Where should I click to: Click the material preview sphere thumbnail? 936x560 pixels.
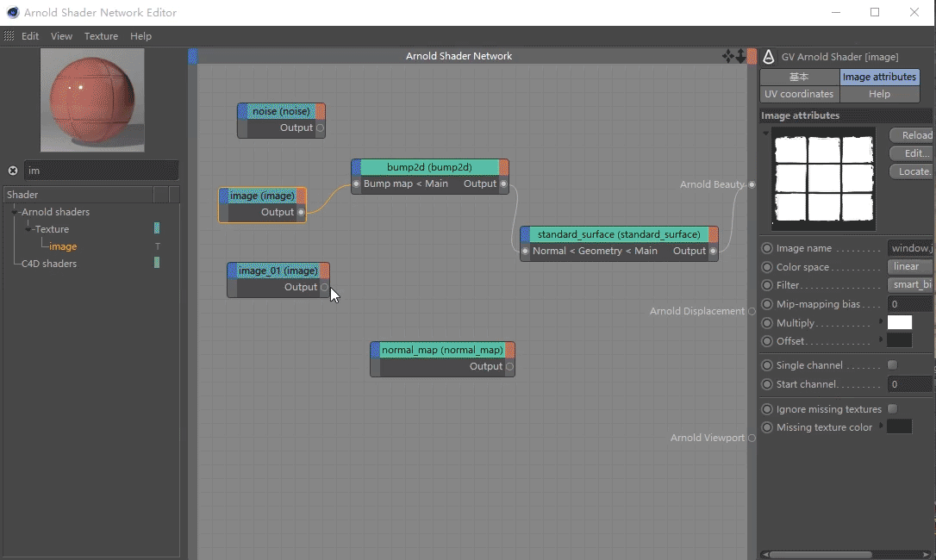tap(92, 100)
